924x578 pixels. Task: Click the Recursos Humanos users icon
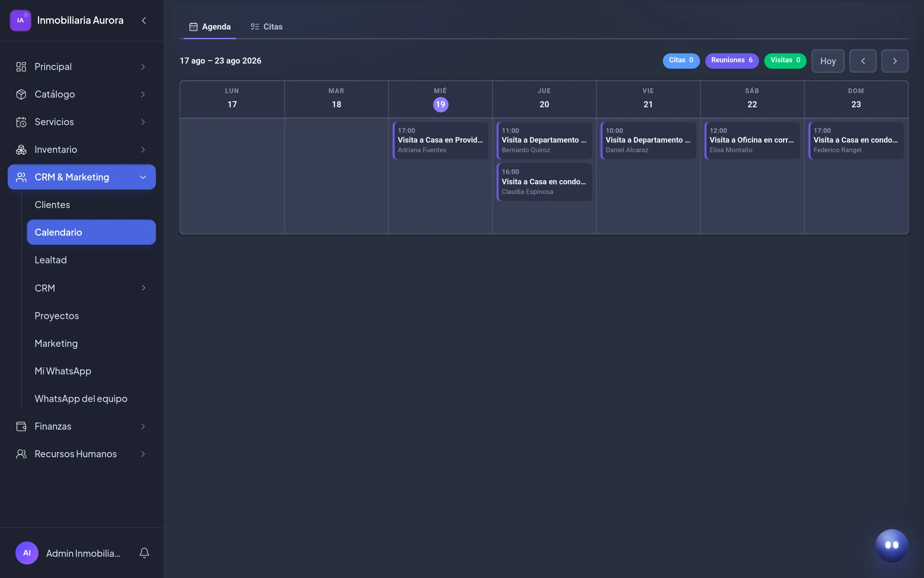[x=21, y=454]
